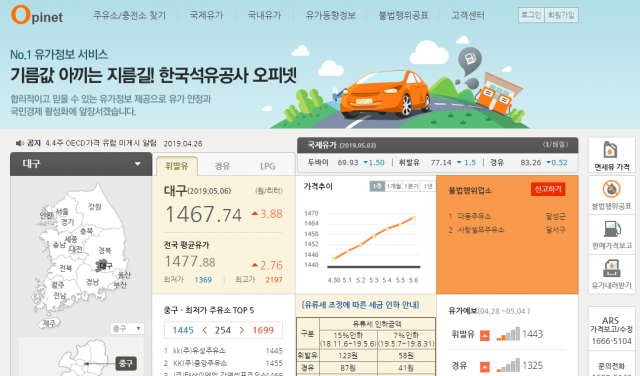Screen dimensions: 640x376
Task: Open 국제유가 menu
Action: [207, 16]
